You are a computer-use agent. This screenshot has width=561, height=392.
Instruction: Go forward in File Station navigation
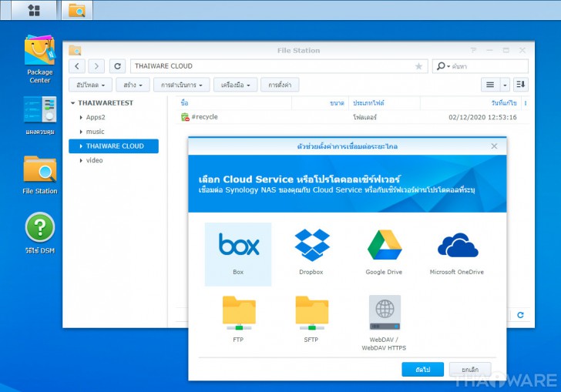click(x=96, y=66)
